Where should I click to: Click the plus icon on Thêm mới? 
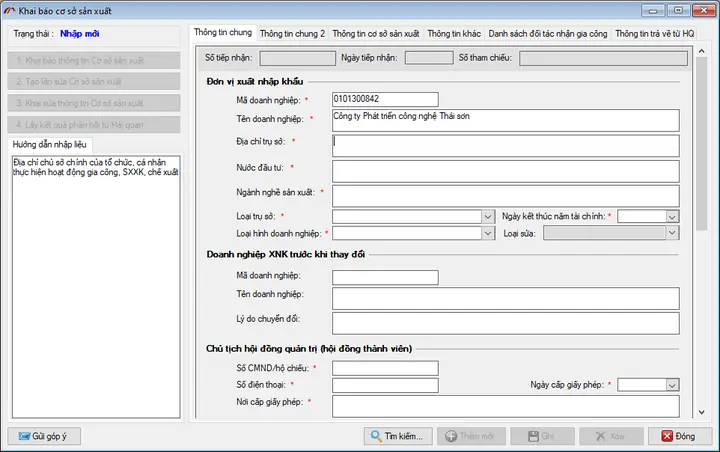451,436
